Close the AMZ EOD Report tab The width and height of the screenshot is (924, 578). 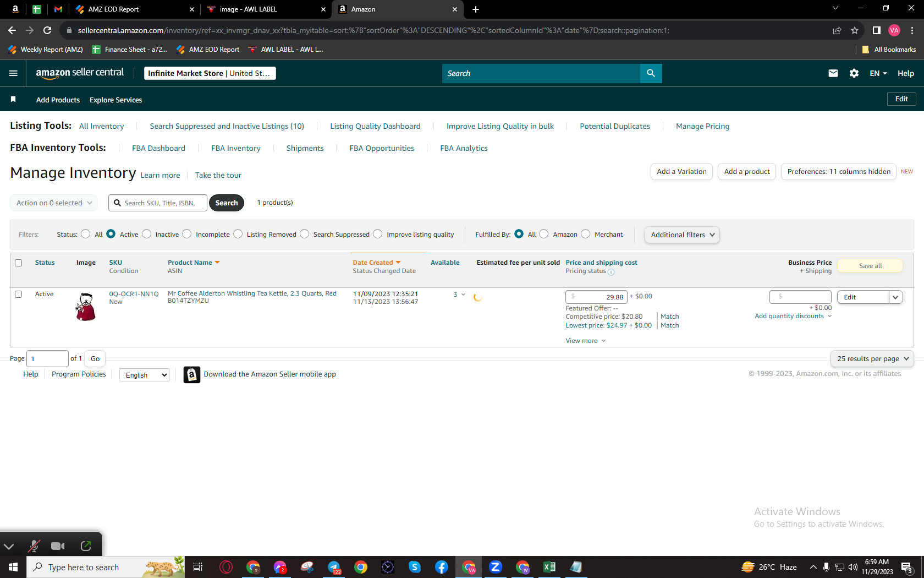(x=192, y=9)
